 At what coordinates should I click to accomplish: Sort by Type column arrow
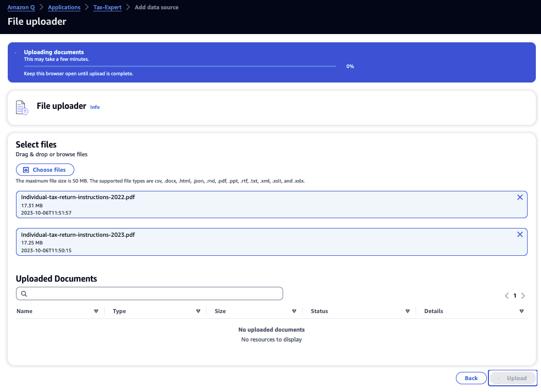[x=198, y=312]
